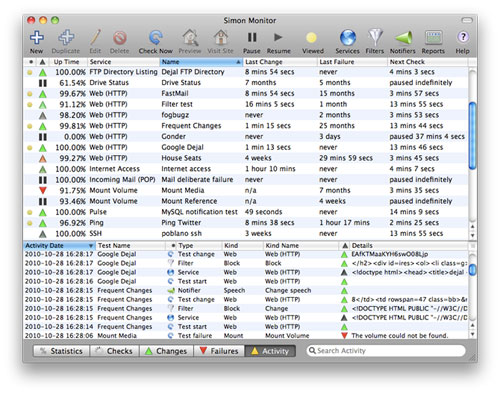Click the green up triangle on the FastMail row
This screenshot has width=500, height=394.
(43, 94)
